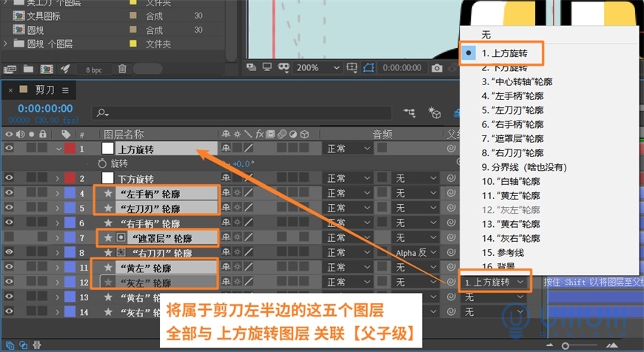Click the parent pick whip of “黄左” layer
Screen dimensions: 644x352
click(x=451, y=267)
